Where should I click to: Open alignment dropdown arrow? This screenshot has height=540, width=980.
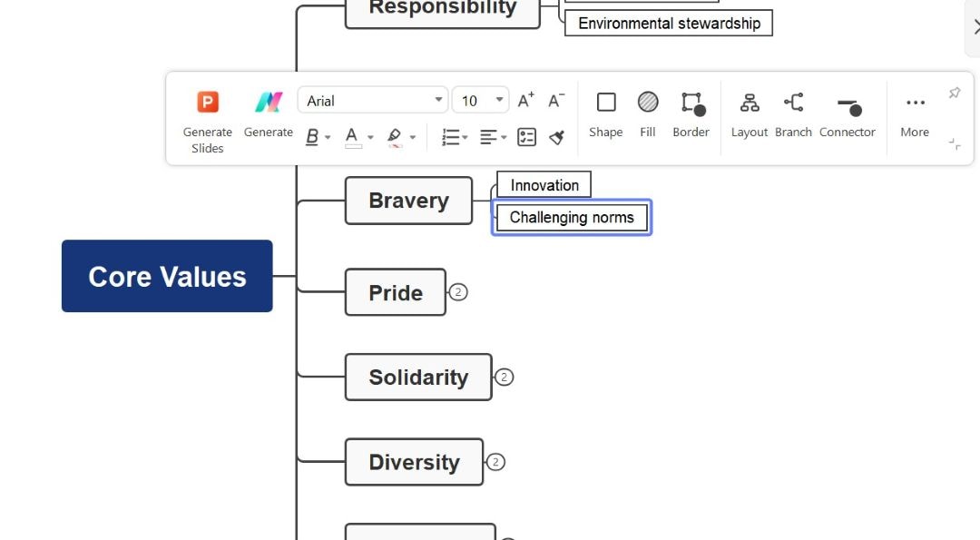504,138
